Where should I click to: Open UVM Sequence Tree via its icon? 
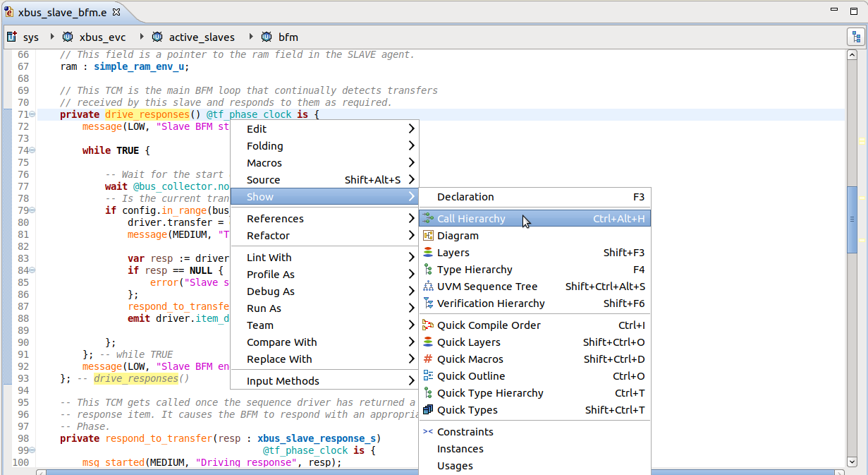coord(428,287)
